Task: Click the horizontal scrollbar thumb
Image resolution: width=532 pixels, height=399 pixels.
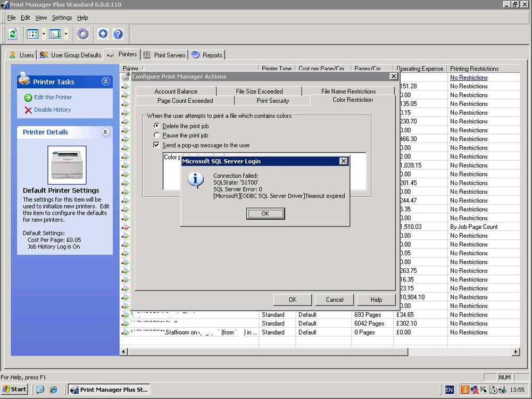Action: [x=268, y=352]
